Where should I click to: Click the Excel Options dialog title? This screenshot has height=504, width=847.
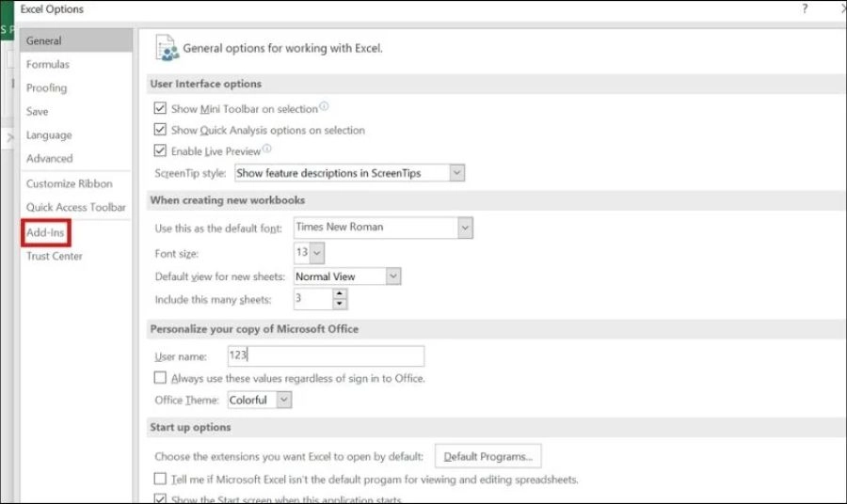[52, 9]
